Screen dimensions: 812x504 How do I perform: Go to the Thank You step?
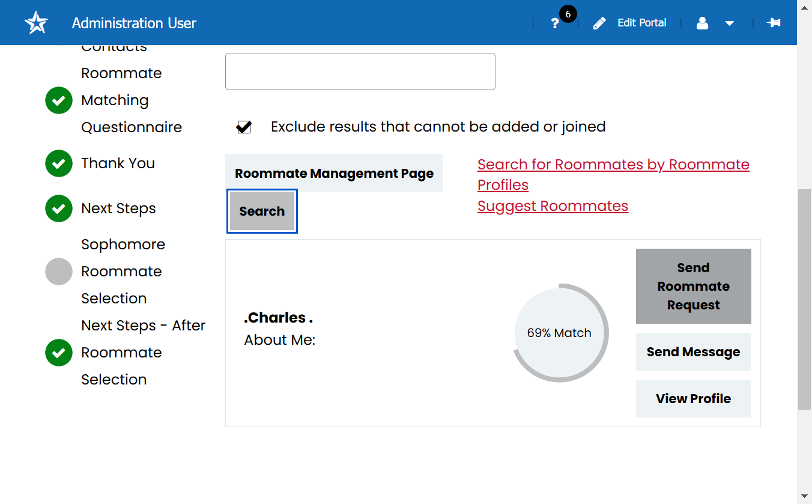[118, 163]
